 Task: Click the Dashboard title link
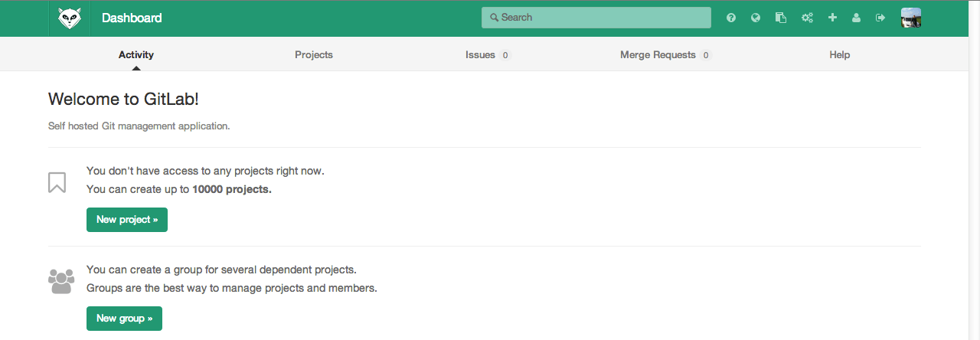pyautogui.click(x=132, y=18)
